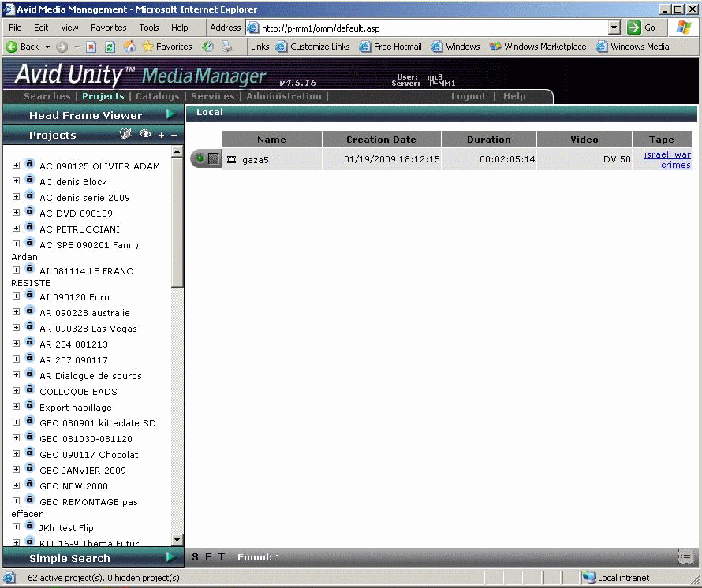702x588 pixels.
Task: Click the GEO NEW 2008 project icon
Action: pos(29,484)
